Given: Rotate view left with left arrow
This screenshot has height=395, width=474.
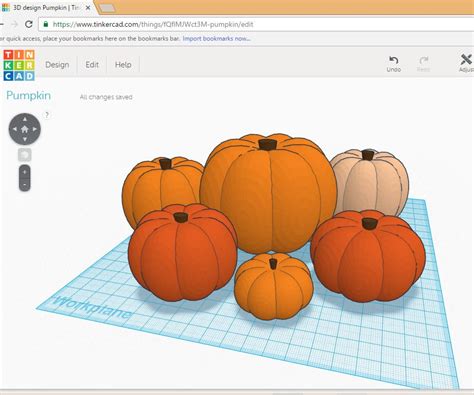Looking at the screenshot, I should pyautogui.click(x=15, y=129).
